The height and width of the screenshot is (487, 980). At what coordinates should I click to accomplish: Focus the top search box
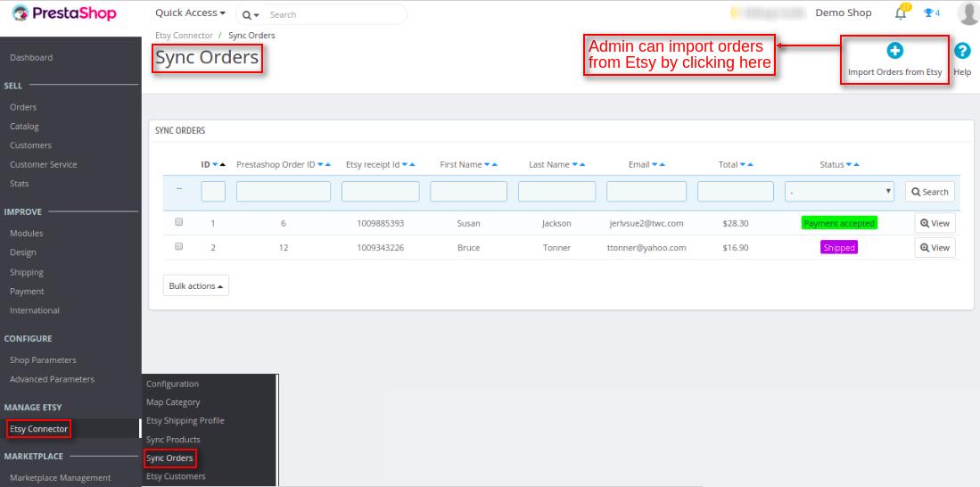click(334, 14)
